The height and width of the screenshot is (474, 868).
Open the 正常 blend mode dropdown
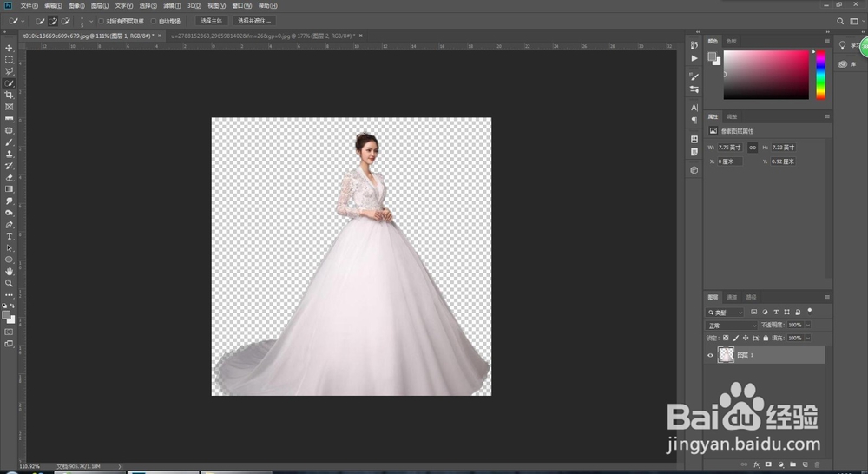click(731, 326)
